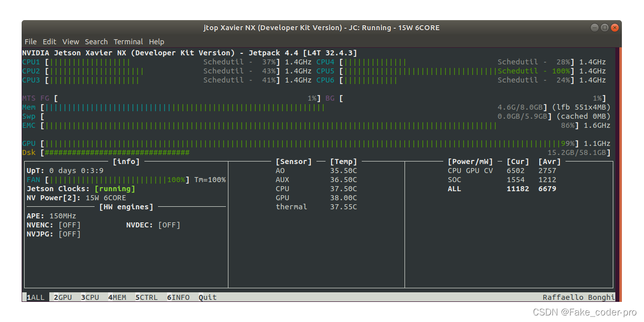Screen dimensions: 644x322
Task: Click the NVJPG [OFF] entry
Action: pos(53,234)
